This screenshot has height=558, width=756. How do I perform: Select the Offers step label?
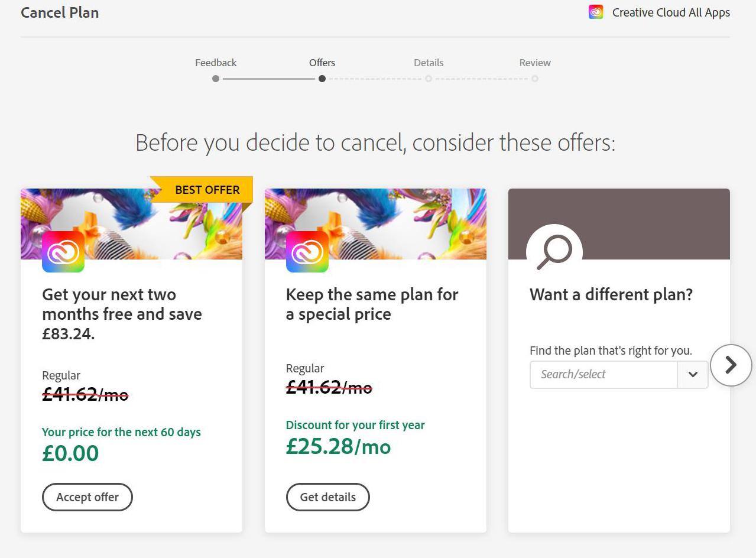pos(322,63)
